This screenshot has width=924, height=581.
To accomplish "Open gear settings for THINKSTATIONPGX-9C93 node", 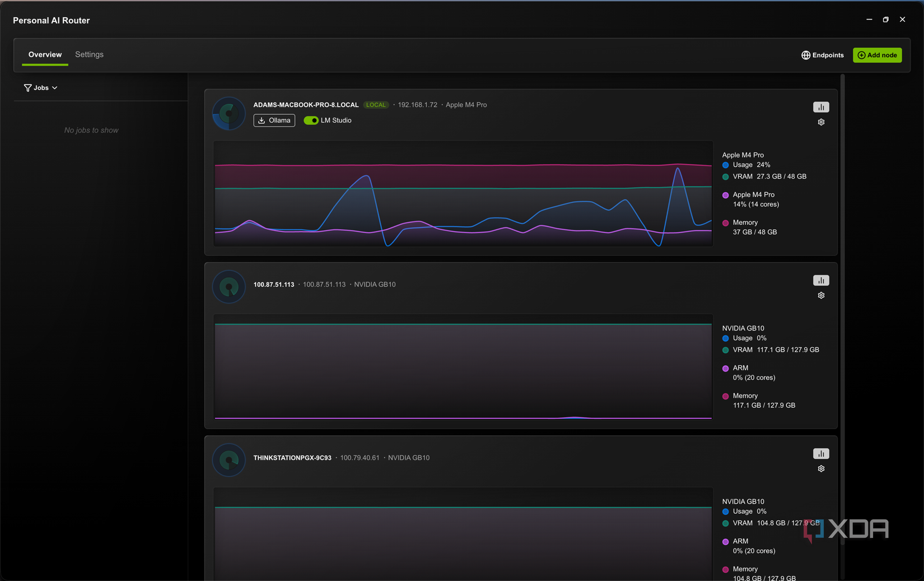I will [821, 469].
